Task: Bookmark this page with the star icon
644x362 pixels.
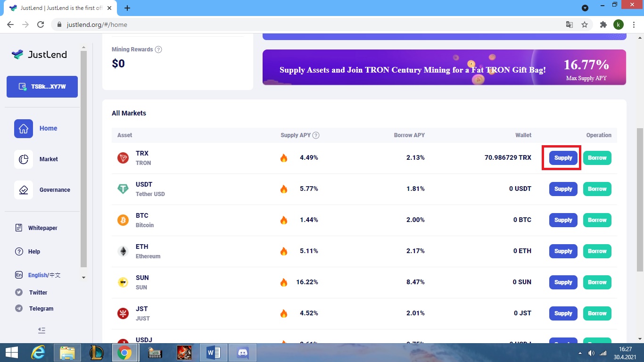Action: coord(585,25)
